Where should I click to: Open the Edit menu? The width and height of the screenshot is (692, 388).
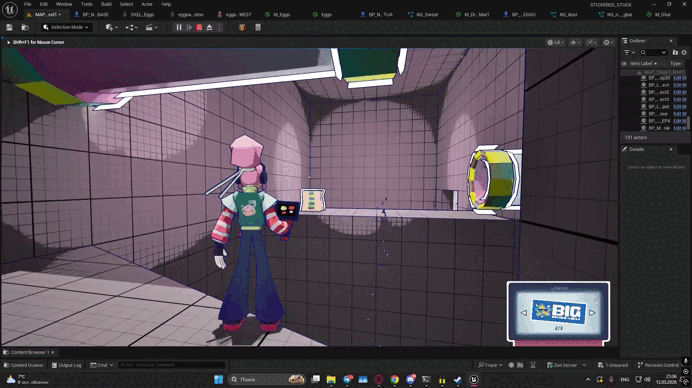pyautogui.click(x=44, y=4)
